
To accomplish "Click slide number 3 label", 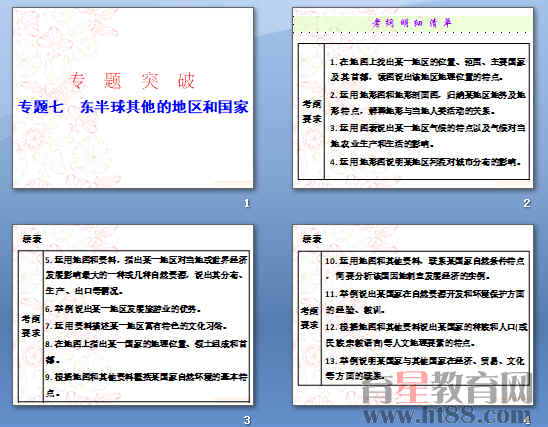I will pyautogui.click(x=247, y=420).
